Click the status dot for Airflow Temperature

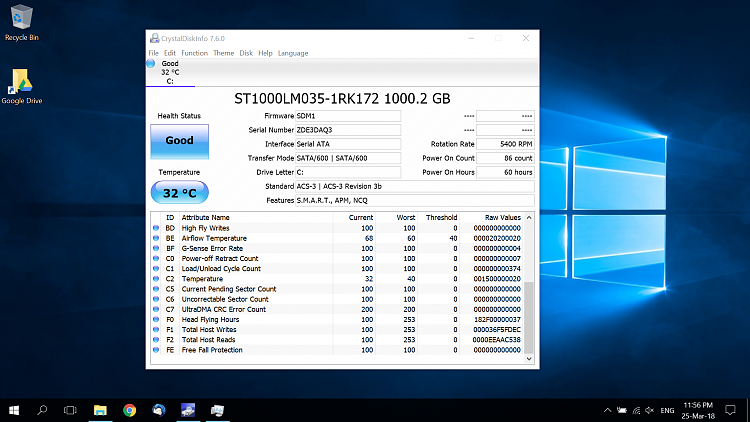click(156, 238)
